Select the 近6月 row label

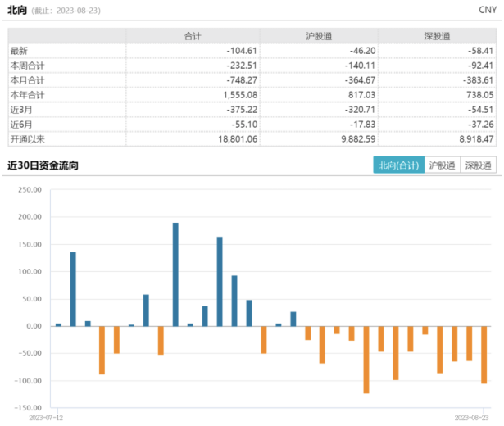[x=22, y=125]
